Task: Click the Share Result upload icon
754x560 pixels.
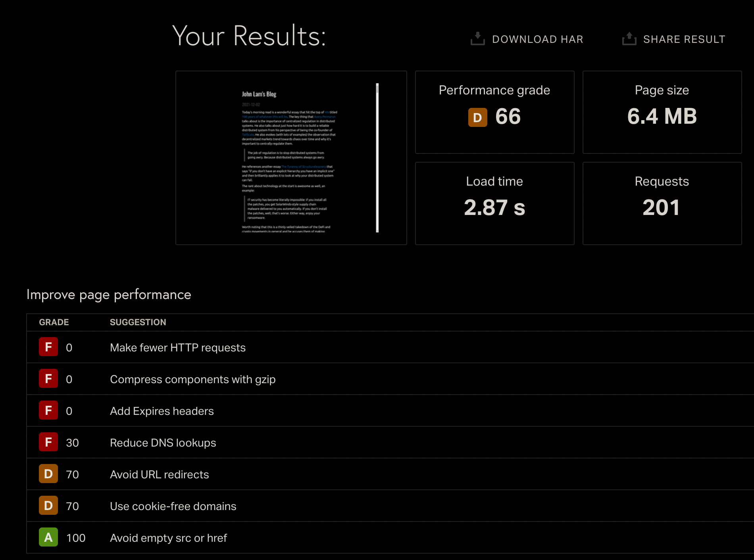Action: [x=629, y=39]
